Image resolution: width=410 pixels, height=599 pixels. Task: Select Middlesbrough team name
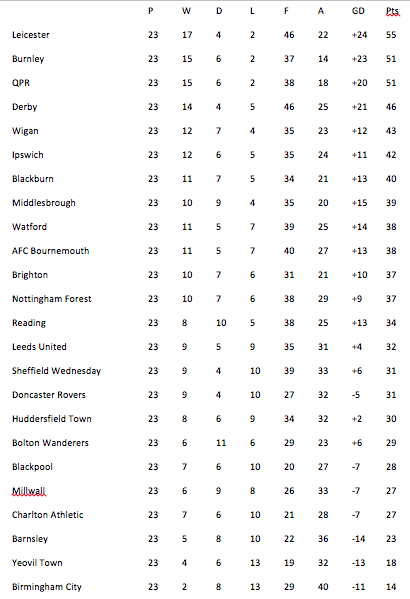(x=44, y=203)
